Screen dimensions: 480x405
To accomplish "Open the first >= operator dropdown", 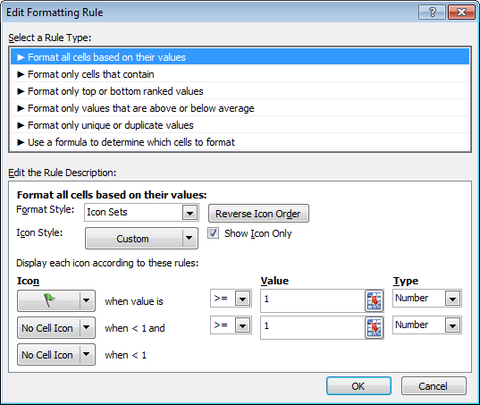I will [231, 298].
